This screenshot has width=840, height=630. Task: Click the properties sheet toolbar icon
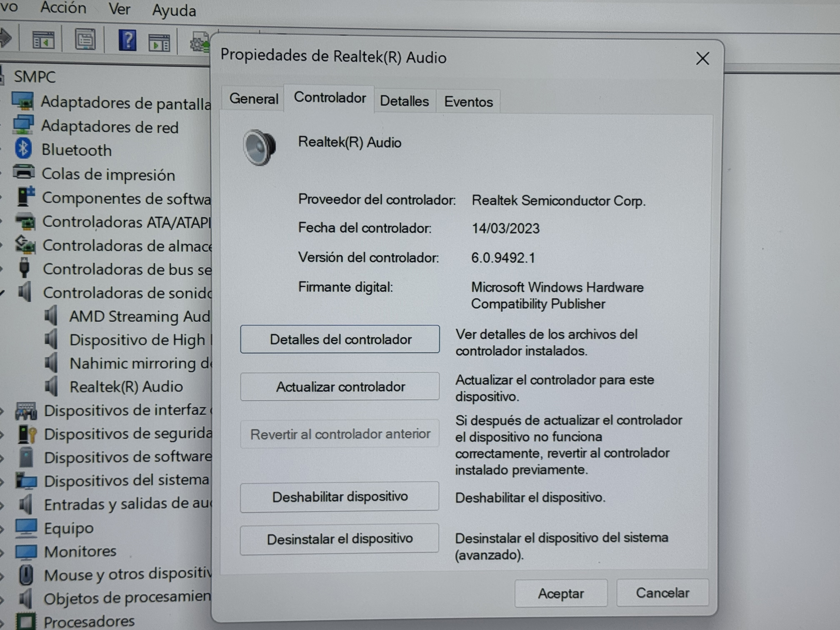coord(85,39)
